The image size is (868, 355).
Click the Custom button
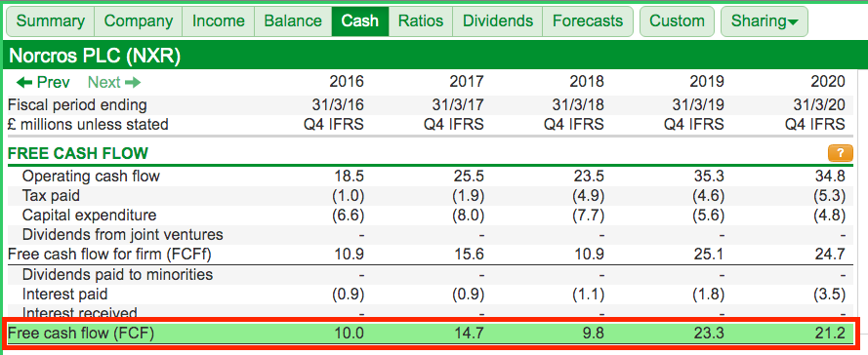click(677, 21)
